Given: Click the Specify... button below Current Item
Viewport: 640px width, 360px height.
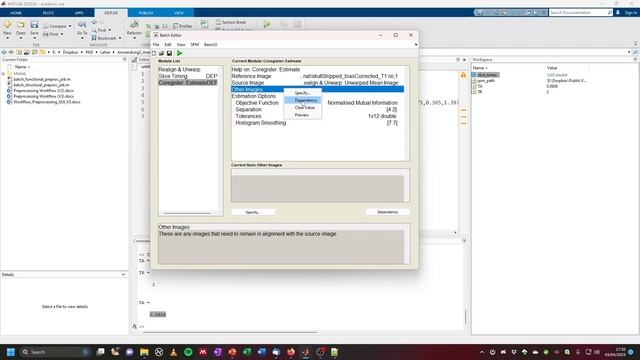Looking at the screenshot, I should [x=253, y=212].
